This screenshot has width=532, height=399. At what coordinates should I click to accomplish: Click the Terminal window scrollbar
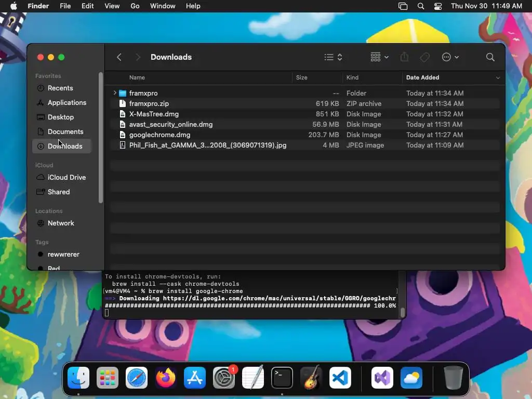(403, 312)
